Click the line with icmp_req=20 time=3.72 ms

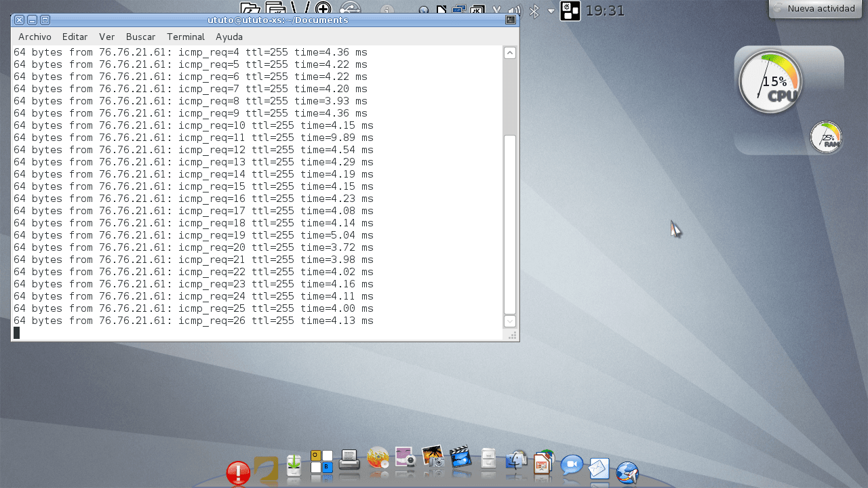tap(193, 247)
